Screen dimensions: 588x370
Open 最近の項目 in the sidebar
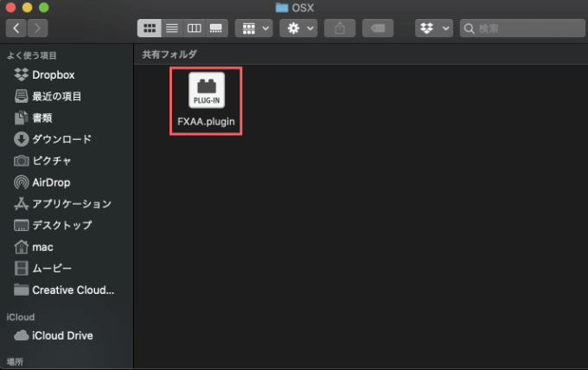67,96
